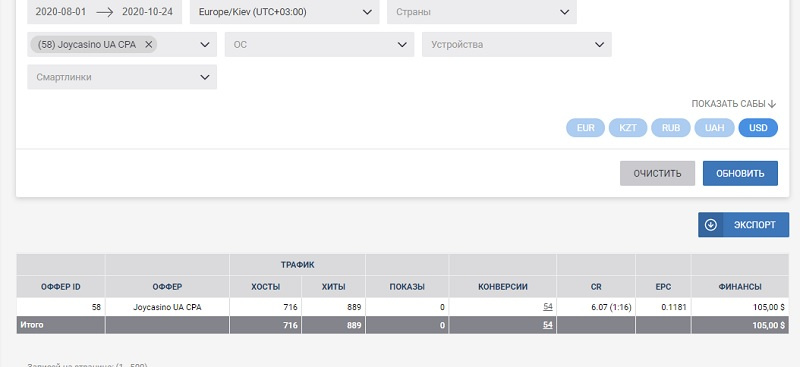Click the ЭКСПОРТ button

(743, 225)
